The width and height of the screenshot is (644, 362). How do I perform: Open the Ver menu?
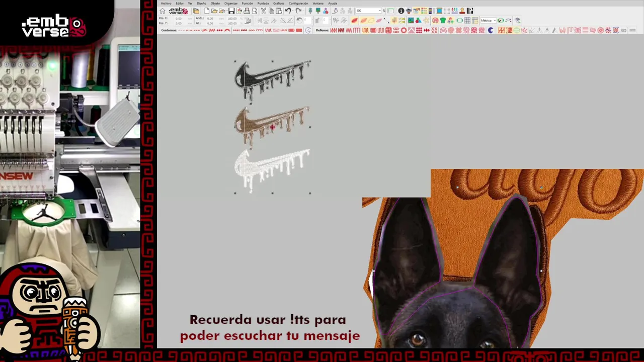pyautogui.click(x=190, y=4)
